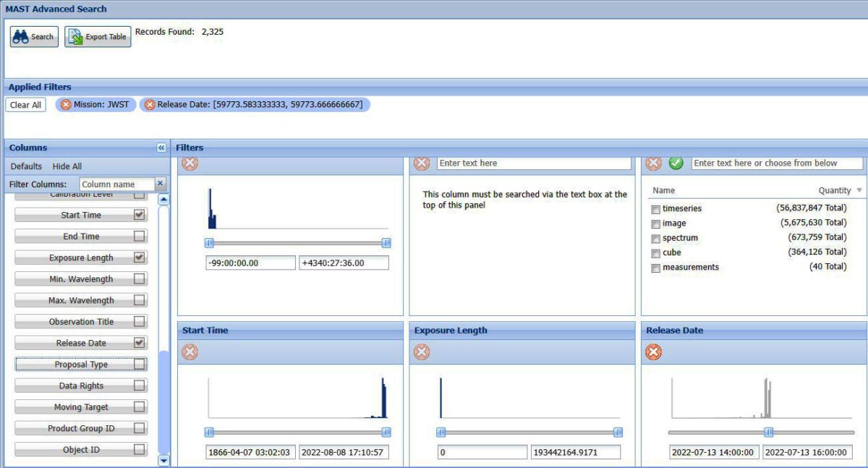The width and height of the screenshot is (868, 468).
Task: Clear the Filter Columns text box
Action: point(161,184)
